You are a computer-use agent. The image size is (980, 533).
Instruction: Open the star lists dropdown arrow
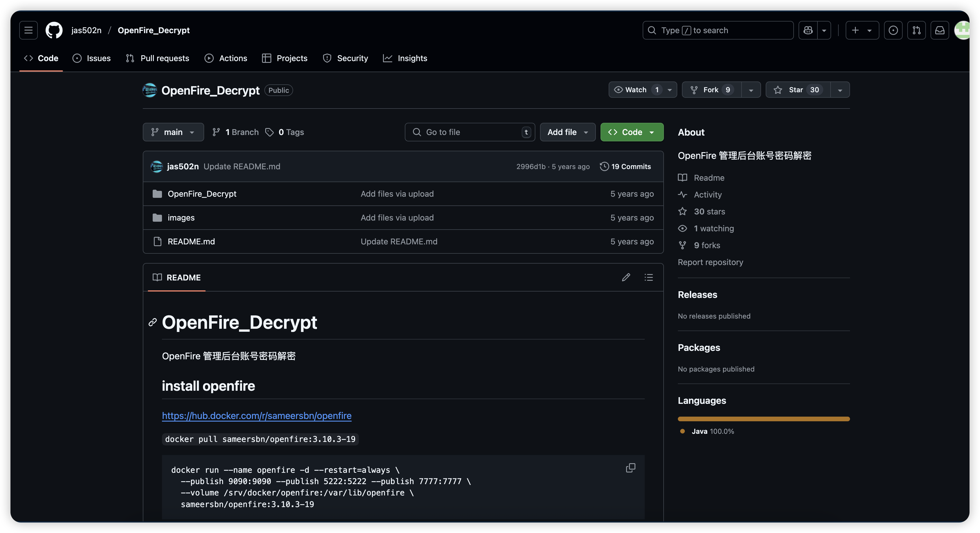coord(840,90)
